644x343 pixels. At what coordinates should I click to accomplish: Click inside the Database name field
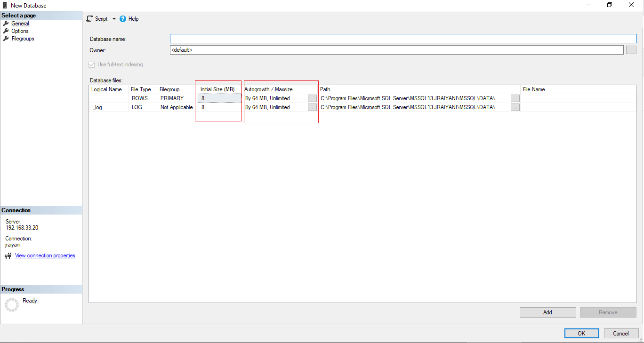[402, 38]
